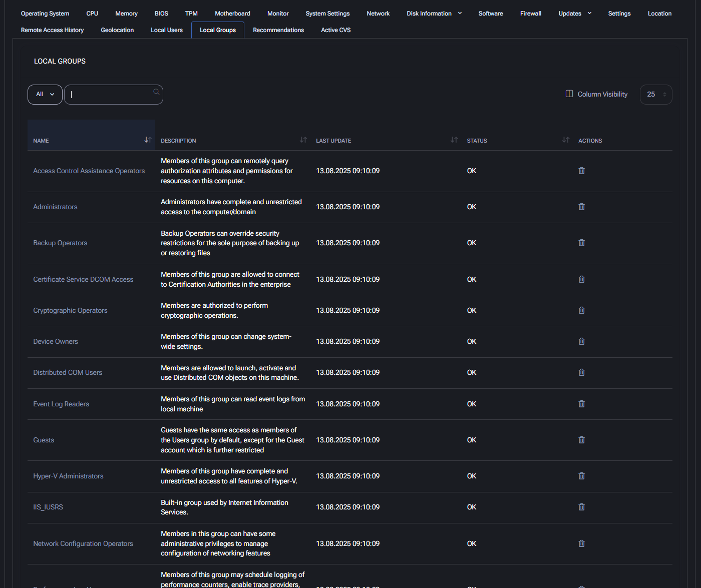Click trash icon for Event Log Readers
The height and width of the screenshot is (588, 701).
click(581, 404)
